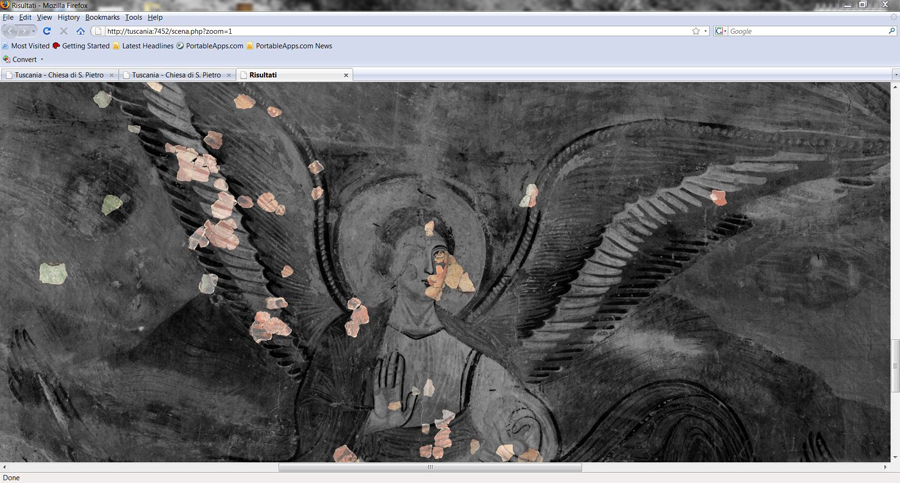Open the Tools menu
Screen dimensions: 900x483
pos(133,17)
